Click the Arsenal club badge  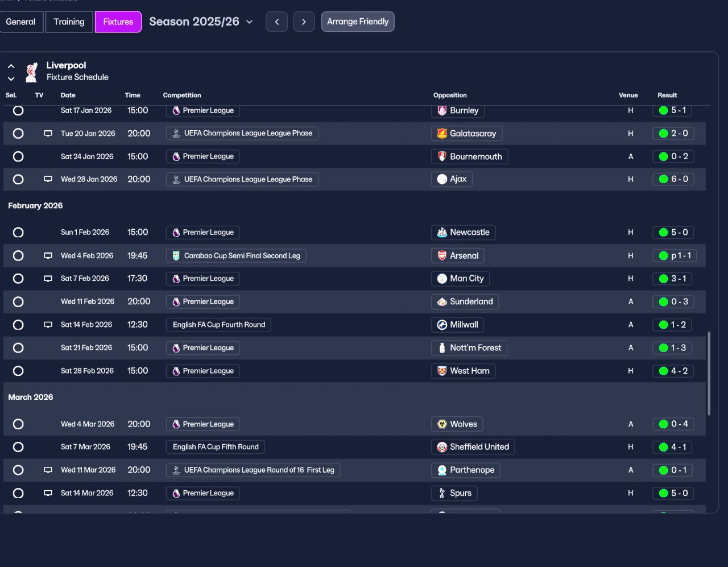[x=442, y=256]
